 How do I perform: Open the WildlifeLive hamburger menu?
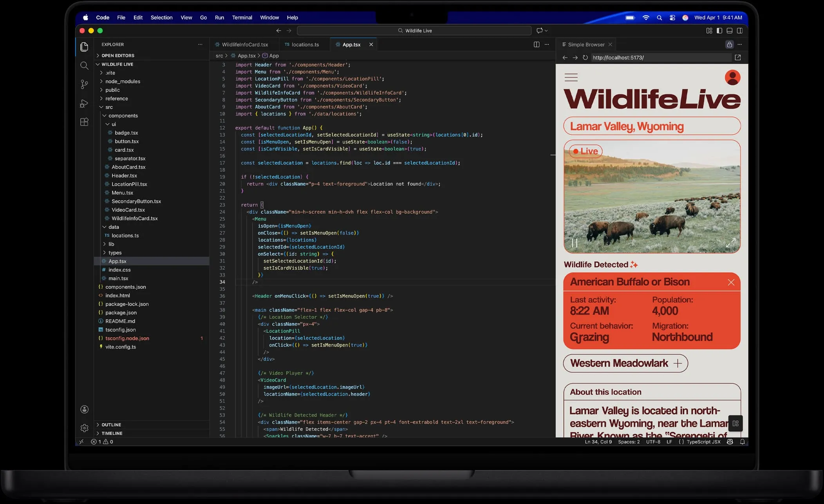(571, 77)
